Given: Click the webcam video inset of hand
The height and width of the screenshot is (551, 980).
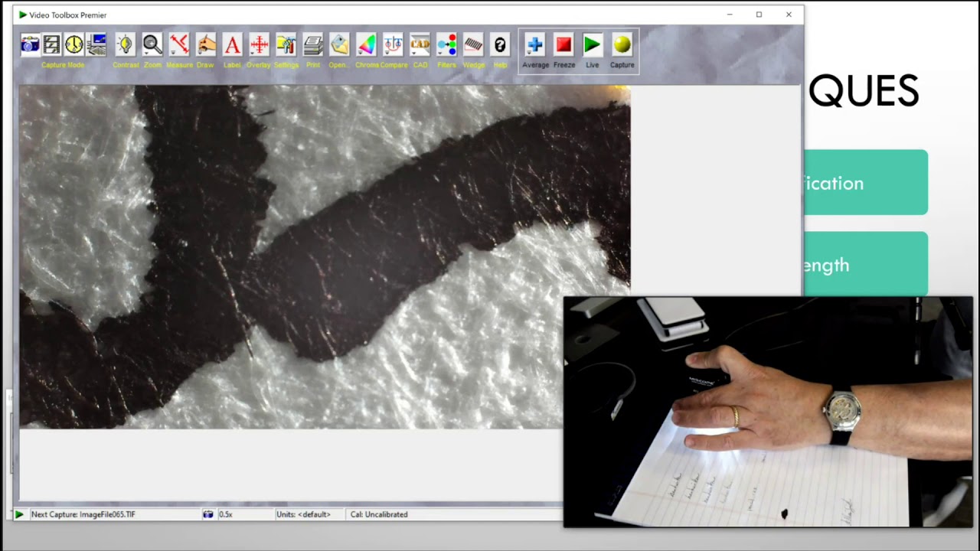Looking at the screenshot, I should (x=768, y=412).
